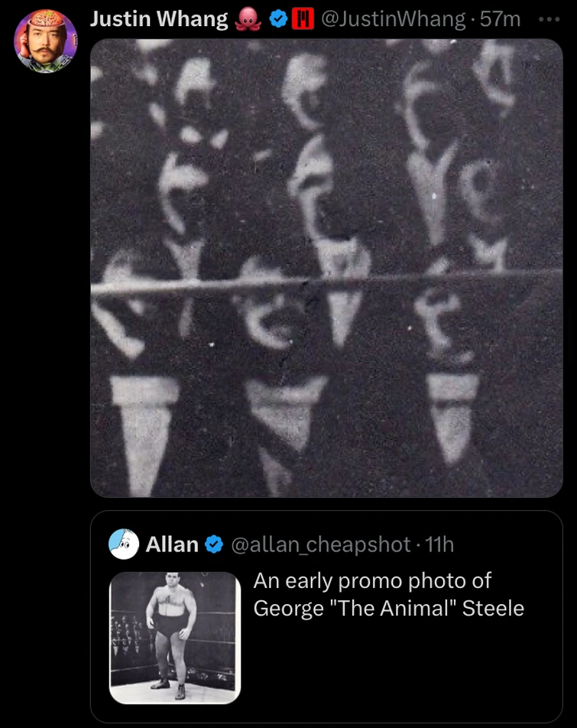Click the rope line in the large image
Image resolution: width=577 pixels, height=728 pixels.
pos(326,281)
